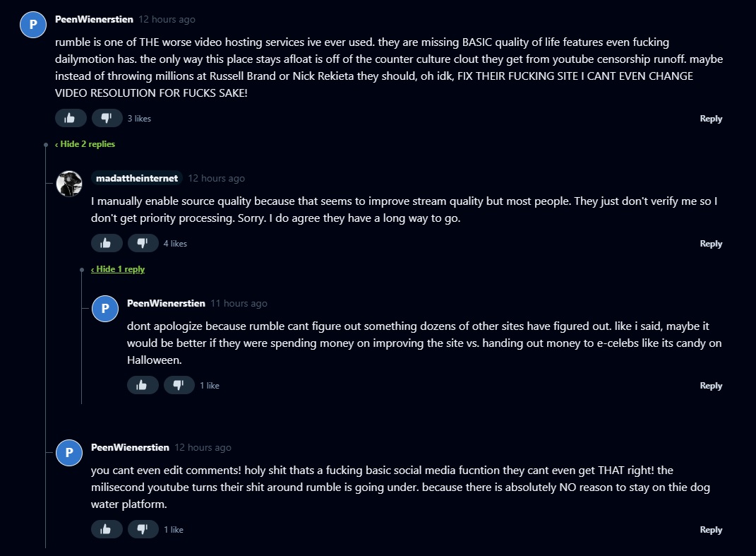
Task: Reply to the 'dont apologize' comment
Action: click(711, 386)
